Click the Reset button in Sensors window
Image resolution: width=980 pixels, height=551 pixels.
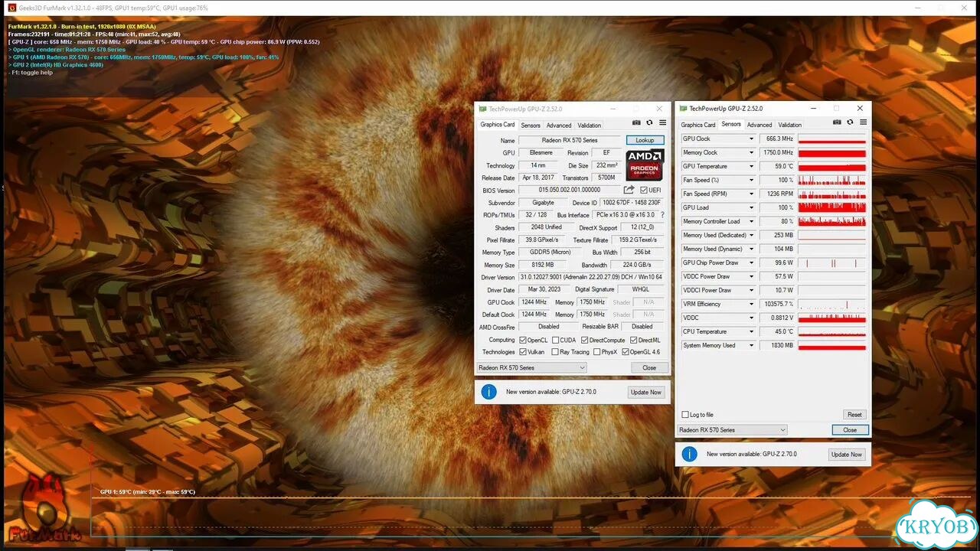click(x=854, y=415)
